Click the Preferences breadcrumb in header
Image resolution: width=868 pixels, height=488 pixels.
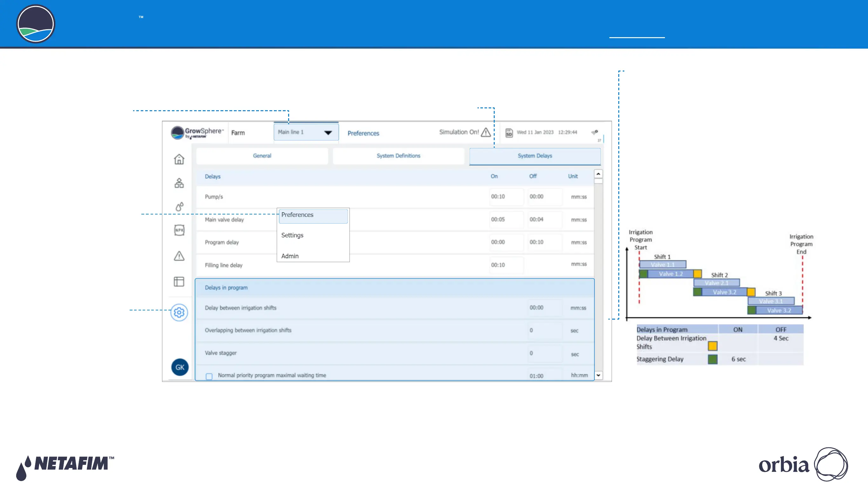point(363,133)
